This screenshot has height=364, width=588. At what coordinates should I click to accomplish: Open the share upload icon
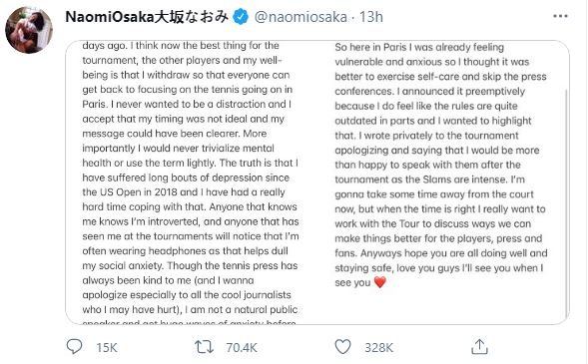coord(479,346)
